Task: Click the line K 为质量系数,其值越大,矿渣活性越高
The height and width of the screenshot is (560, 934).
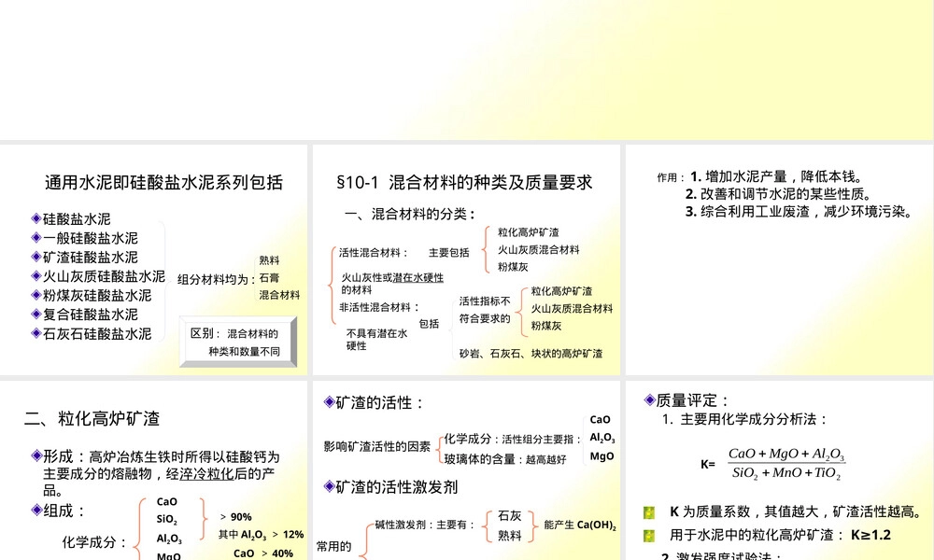Action: click(797, 511)
